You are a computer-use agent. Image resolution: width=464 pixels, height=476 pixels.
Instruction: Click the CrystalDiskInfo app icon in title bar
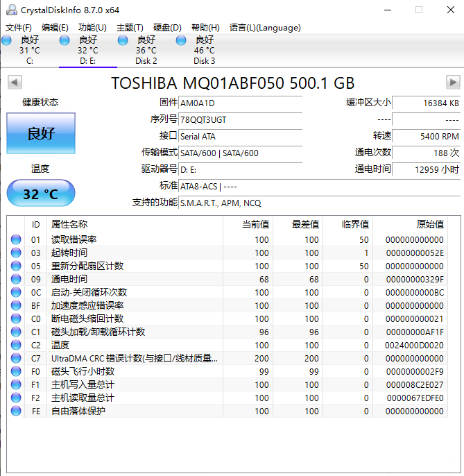coord(12,10)
